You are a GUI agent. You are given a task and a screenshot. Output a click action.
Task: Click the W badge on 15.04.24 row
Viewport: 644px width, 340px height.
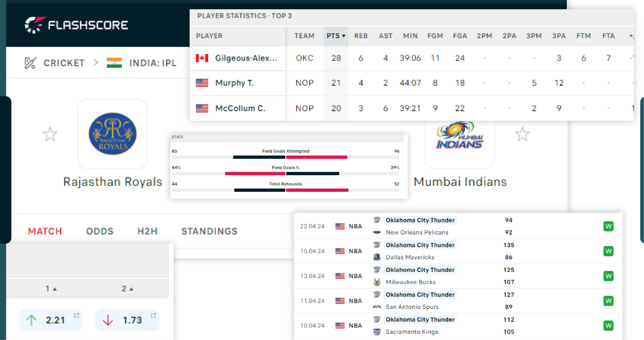[608, 251]
